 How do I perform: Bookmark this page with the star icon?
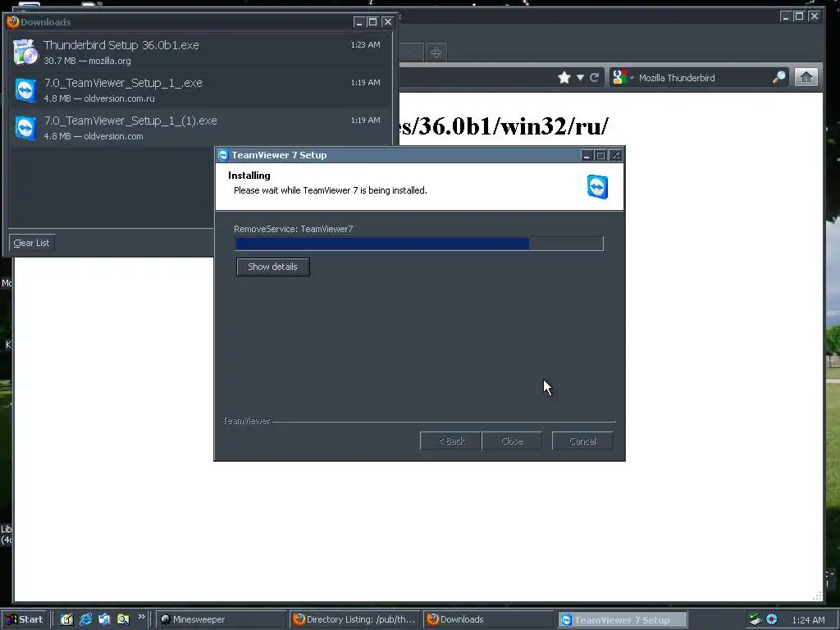(564, 78)
